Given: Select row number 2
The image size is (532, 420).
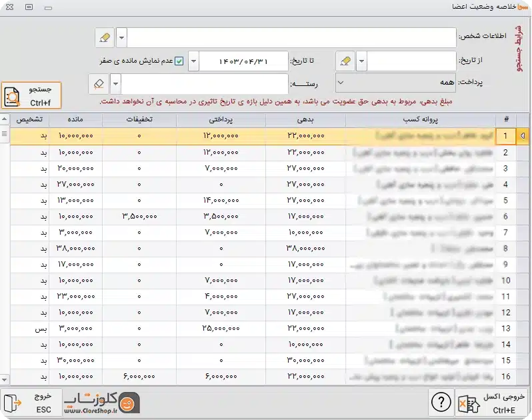Looking at the screenshot, I should click(505, 153).
